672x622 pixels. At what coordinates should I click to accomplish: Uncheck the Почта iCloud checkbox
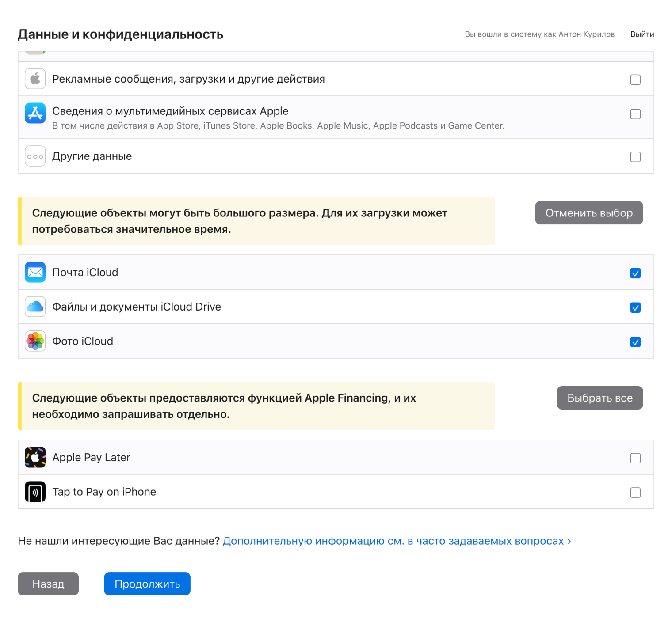point(635,273)
